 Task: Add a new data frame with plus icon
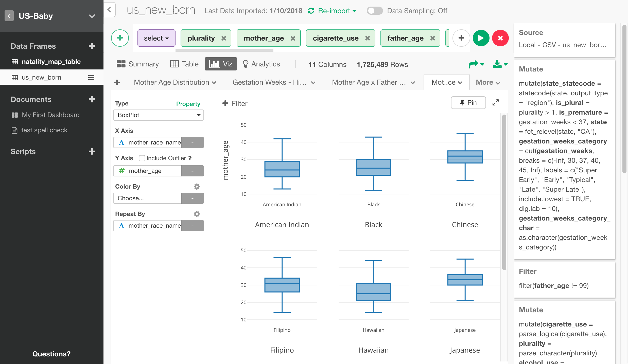92,46
